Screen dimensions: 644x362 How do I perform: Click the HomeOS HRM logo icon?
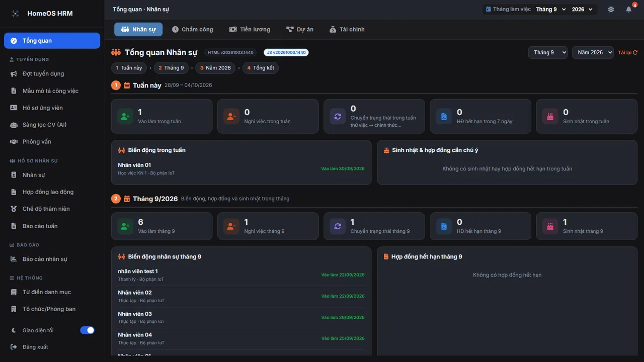point(16,14)
